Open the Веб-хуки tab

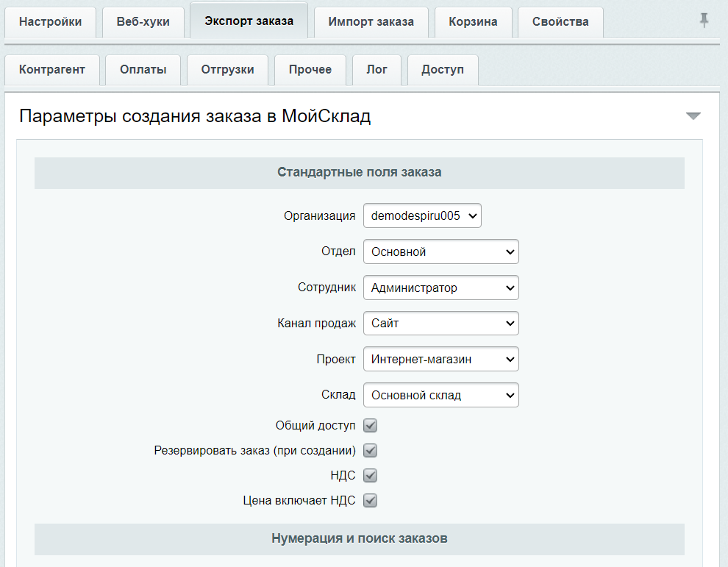pyautogui.click(x=143, y=22)
